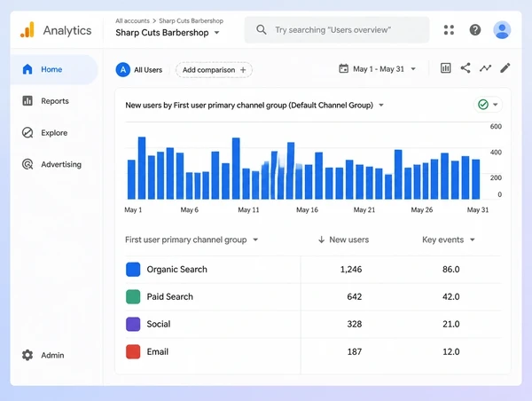Open the Sharp Cuts Barbershop property selector
Viewport: 532px width, 401px height.
pyautogui.click(x=168, y=33)
